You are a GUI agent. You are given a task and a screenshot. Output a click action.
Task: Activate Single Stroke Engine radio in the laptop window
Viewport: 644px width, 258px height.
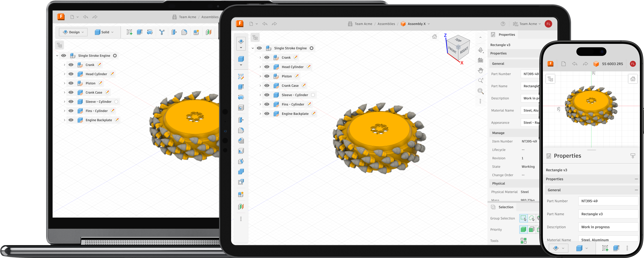(115, 56)
